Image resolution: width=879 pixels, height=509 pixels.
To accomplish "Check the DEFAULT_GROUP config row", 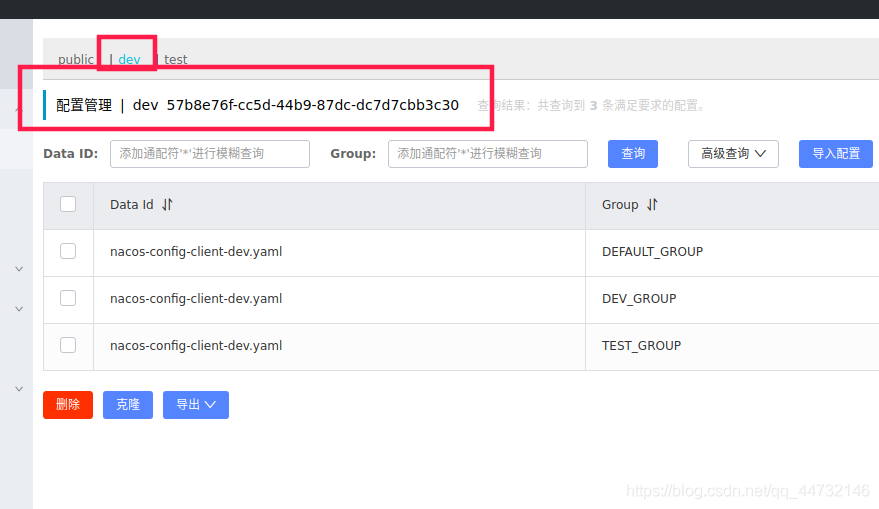I will click(x=68, y=251).
